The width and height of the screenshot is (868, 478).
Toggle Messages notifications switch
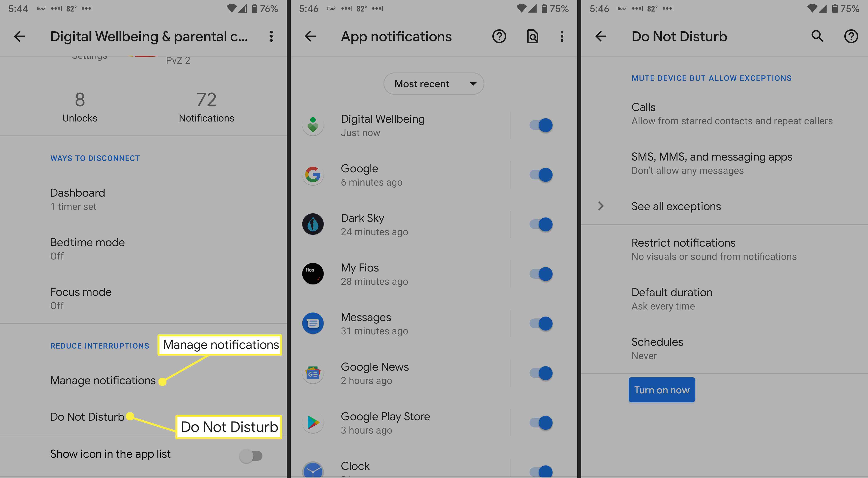pyautogui.click(x=541, y=323)
